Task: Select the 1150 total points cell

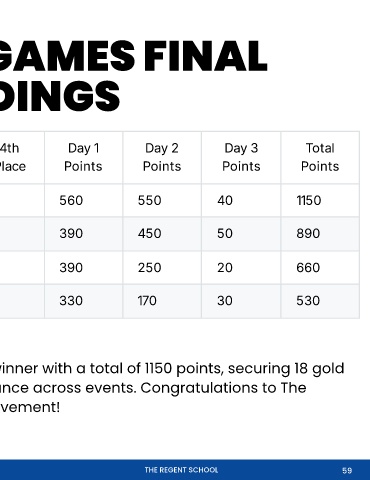Action: pos(320,200)
